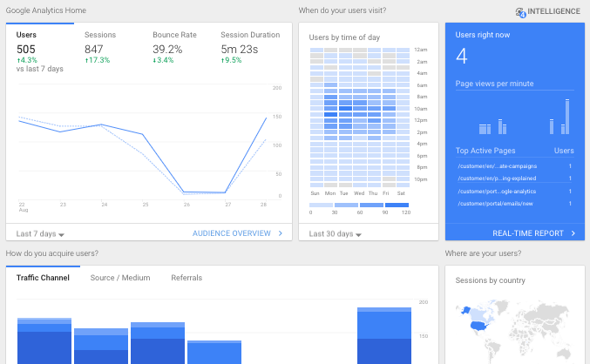
Task: Click the Users by time of day heading
Action: [x=344, y=37]
